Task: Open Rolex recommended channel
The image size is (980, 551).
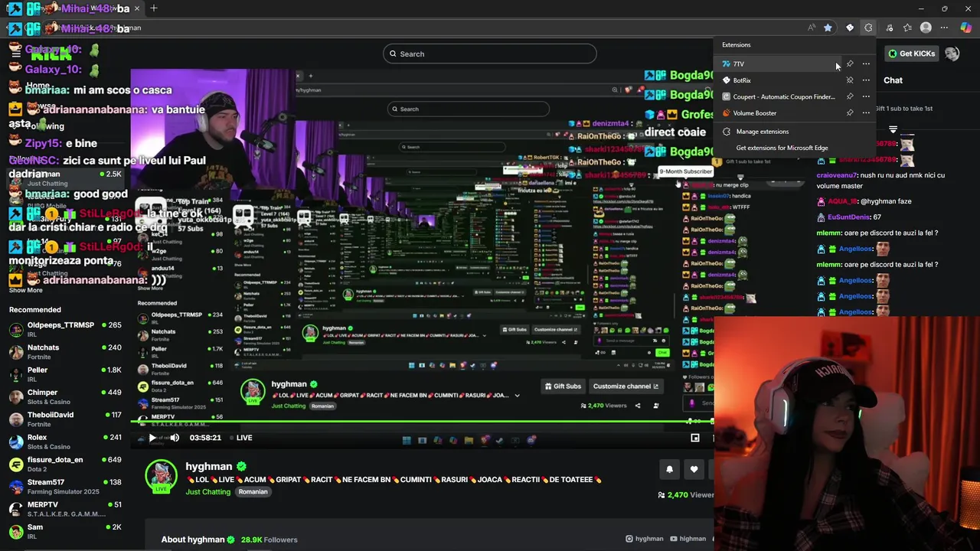Action: (65, 442)
